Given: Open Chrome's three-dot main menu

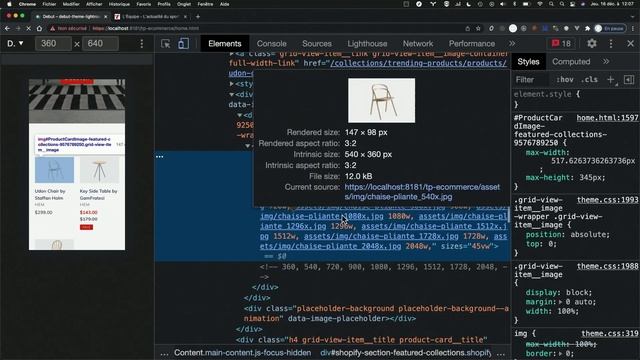Looking at the screenshot, I should coord(633,28).
